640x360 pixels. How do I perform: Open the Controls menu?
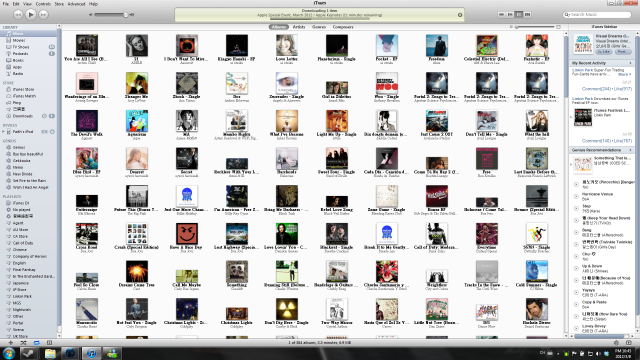click(43, 4)
